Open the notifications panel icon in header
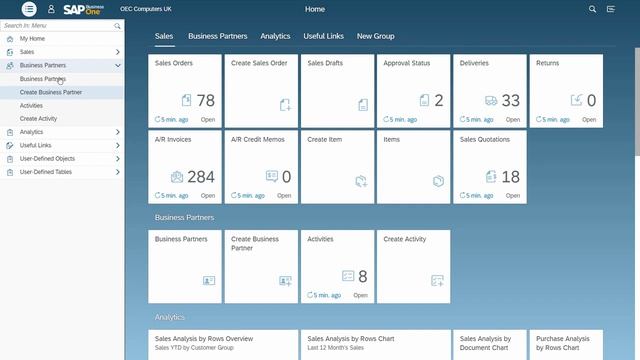This screenshot has height=360, width=640. (x=611, y=9)
